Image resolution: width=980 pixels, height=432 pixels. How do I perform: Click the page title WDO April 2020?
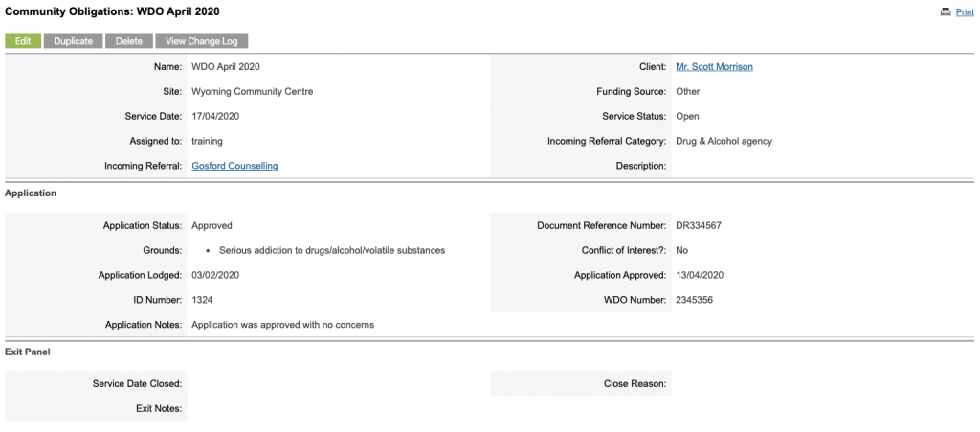tap(112, 11)
